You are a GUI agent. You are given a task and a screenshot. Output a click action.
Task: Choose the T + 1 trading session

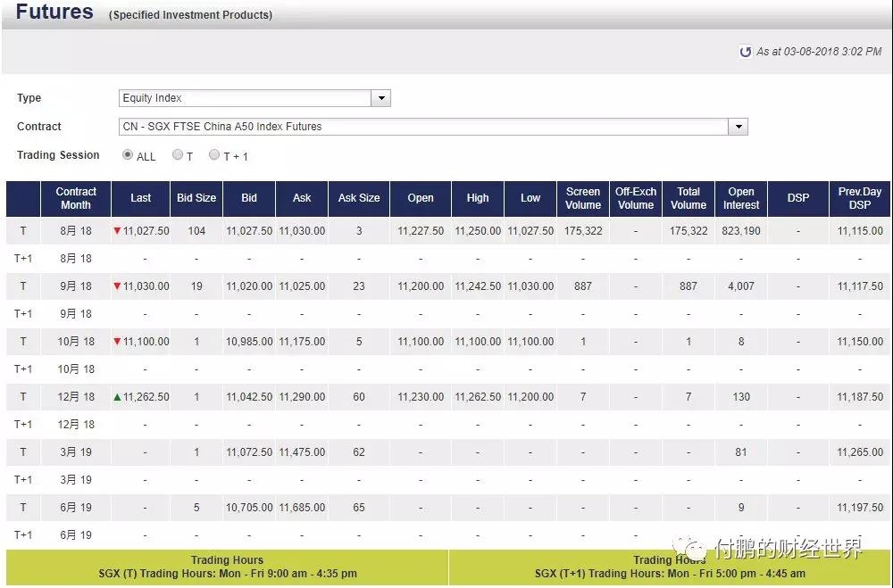coord(214,155)
